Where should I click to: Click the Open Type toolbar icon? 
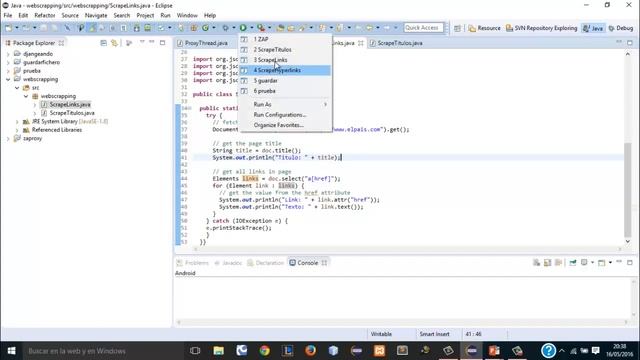pos(280,28)
